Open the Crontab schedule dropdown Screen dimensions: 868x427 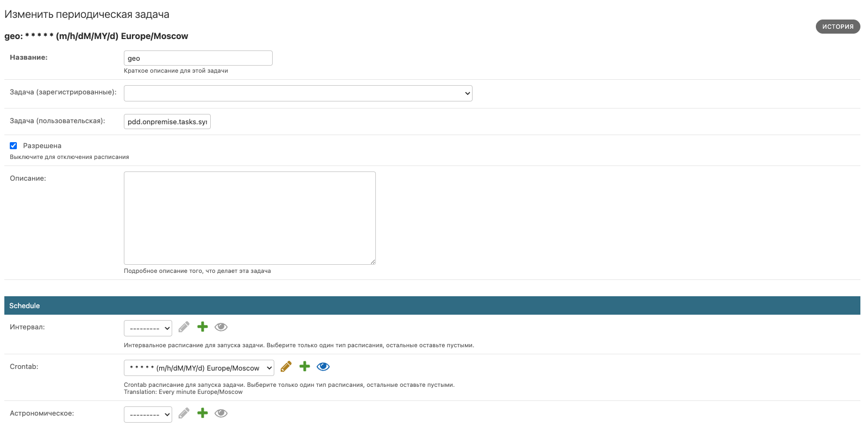[199, 368]
